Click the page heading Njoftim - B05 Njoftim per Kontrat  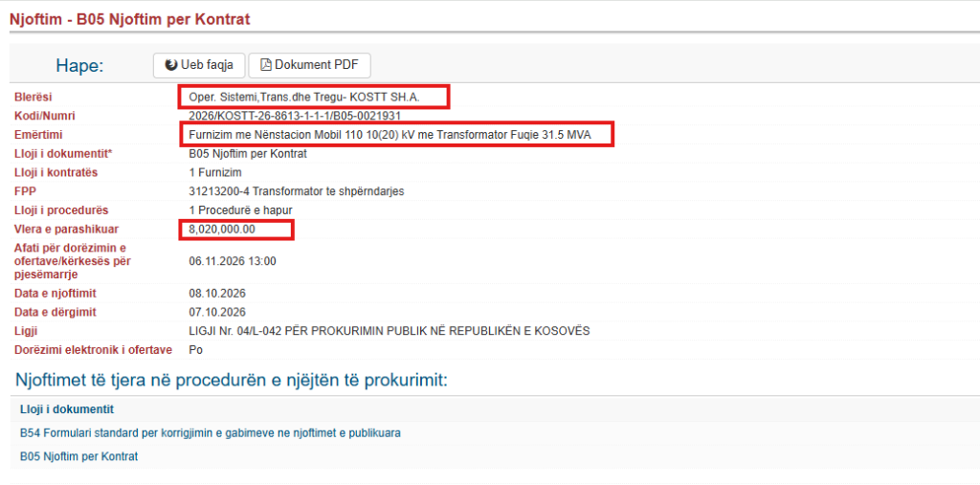point(129,19)
